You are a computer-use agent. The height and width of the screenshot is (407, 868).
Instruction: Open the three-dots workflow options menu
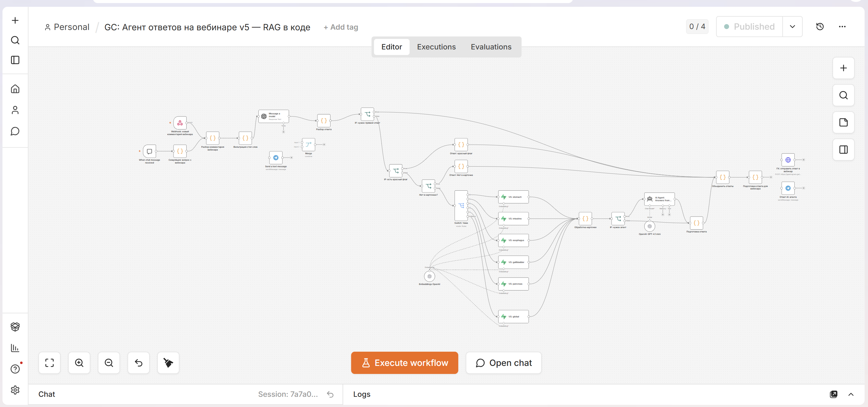(842, 27)
